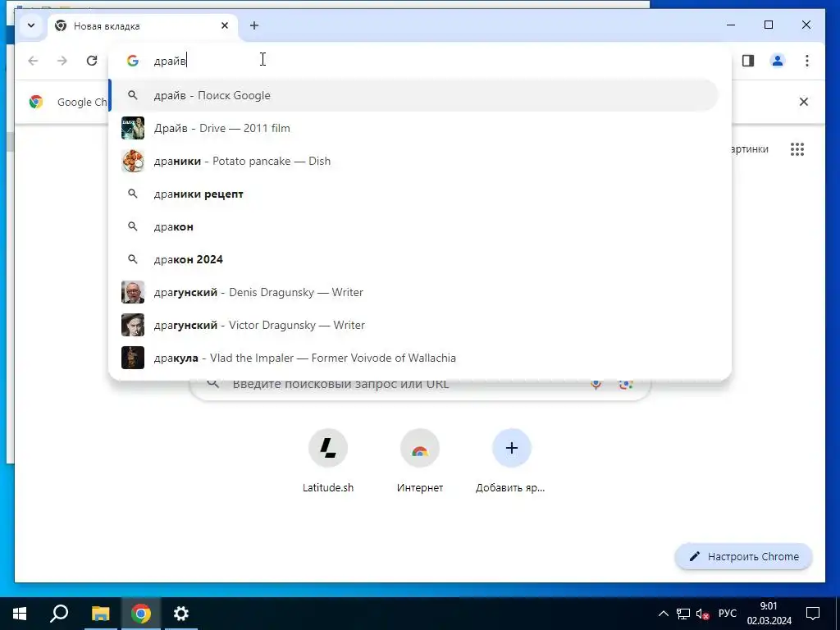Open Google Lens image search

coord(626,384)
